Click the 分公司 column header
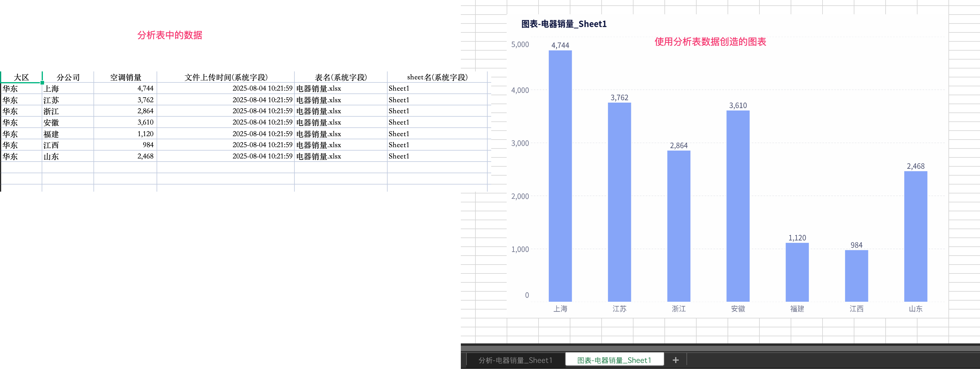 point(68,77)
